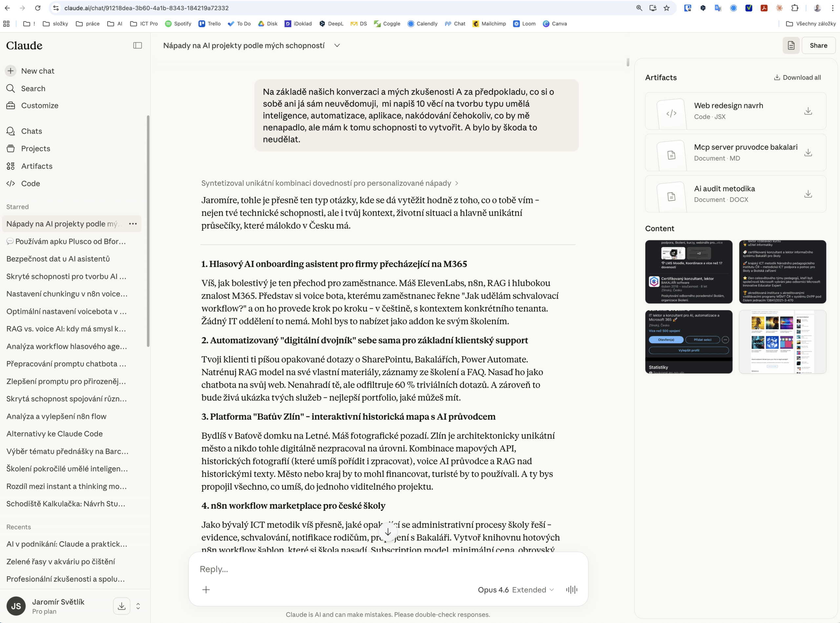Click the New chat plus icon
Image resolution: width=840 pixels, height=623 pixels.
(x=10, y=71)
